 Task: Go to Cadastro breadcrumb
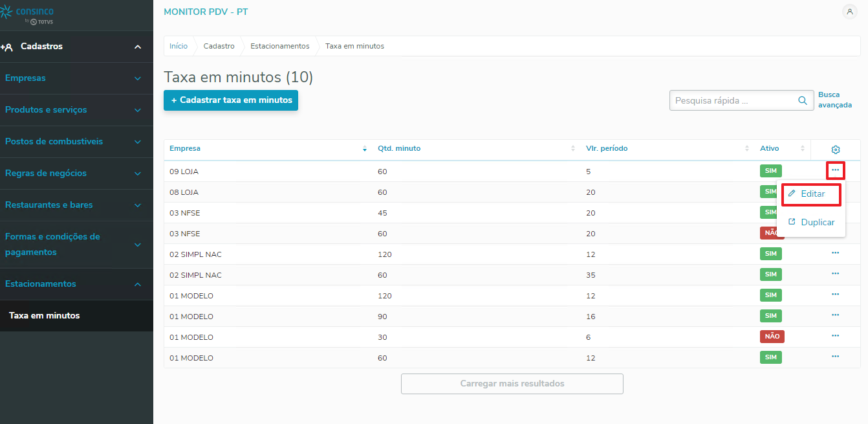pos(219,46)
